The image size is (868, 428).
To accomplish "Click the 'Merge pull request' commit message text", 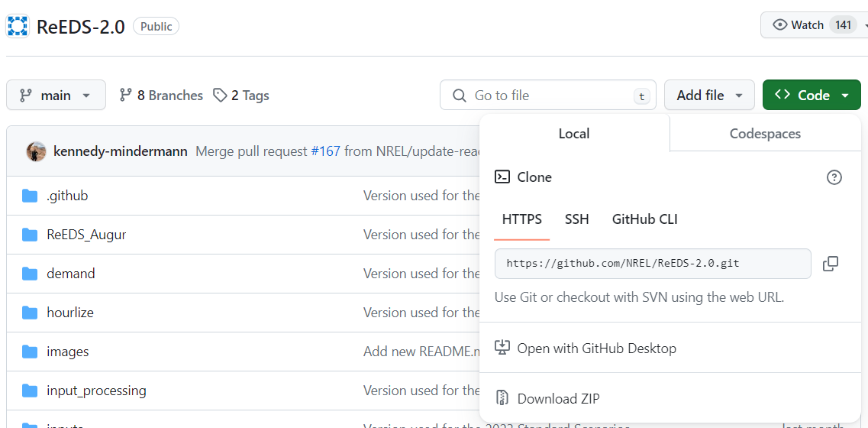I will (x=251, y=151).
